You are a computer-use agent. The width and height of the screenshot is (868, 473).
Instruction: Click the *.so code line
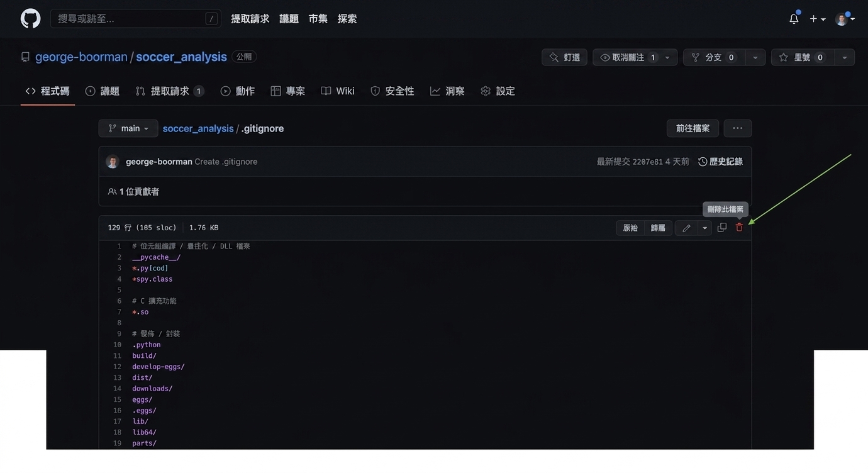(140, 312)
